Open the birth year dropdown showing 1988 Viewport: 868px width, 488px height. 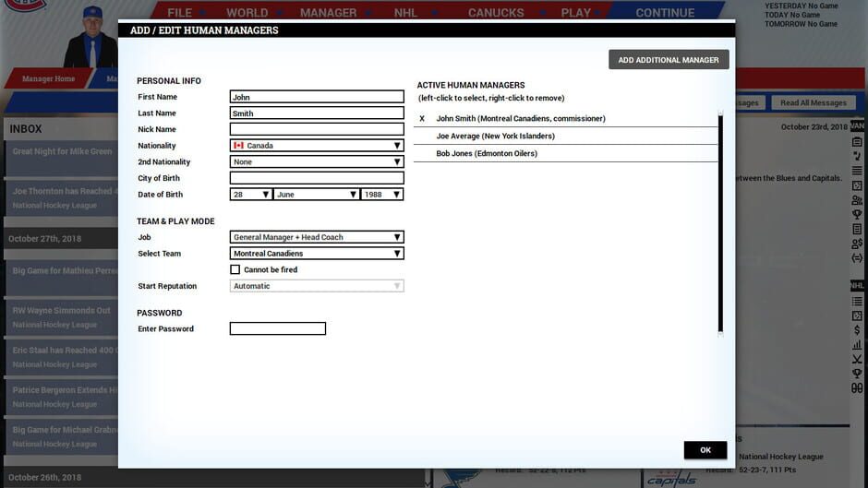tap(382, 195)
